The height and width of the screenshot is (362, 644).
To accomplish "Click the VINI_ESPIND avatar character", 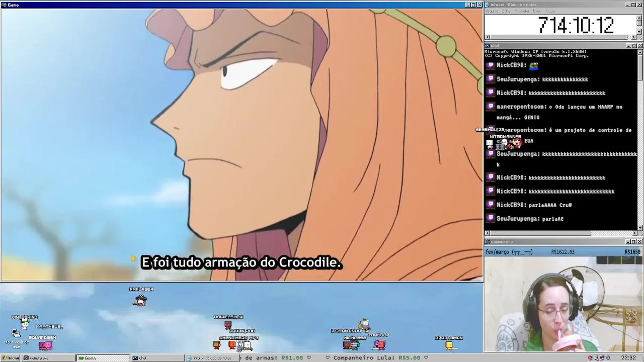I will pyautogui.click(x=24, y=324).
